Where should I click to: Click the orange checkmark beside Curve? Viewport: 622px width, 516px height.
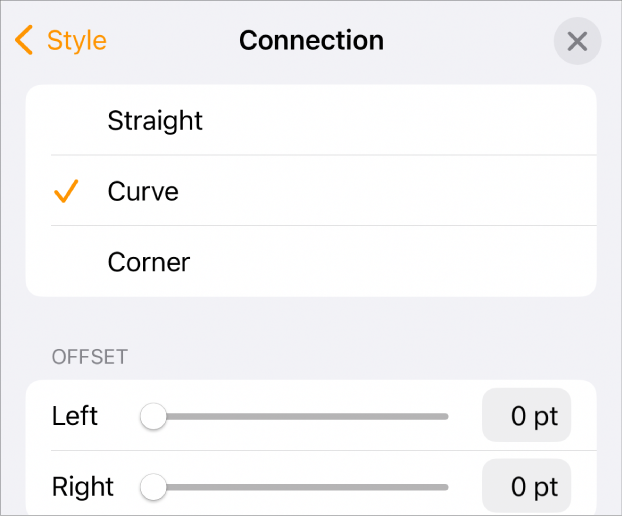coord(66,191)
